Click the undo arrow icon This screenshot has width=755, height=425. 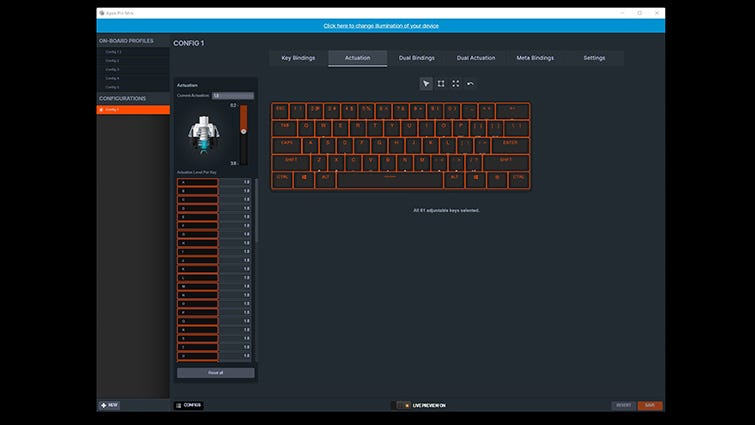point(470,84)
